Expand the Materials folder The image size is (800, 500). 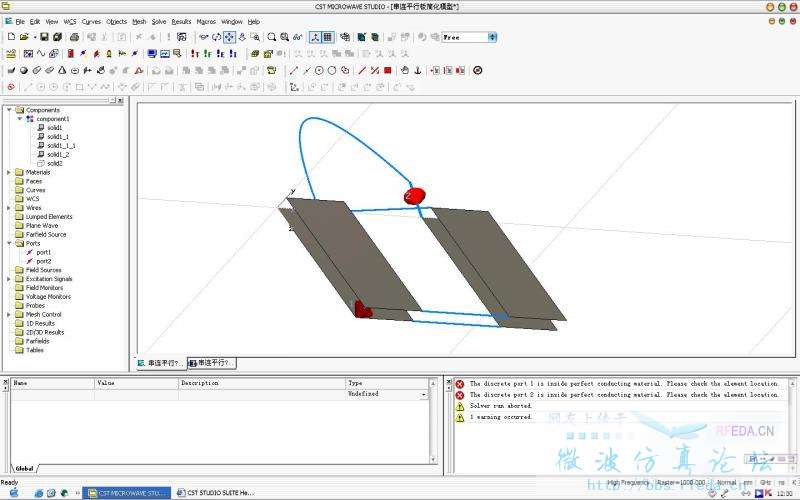point(9,172)
